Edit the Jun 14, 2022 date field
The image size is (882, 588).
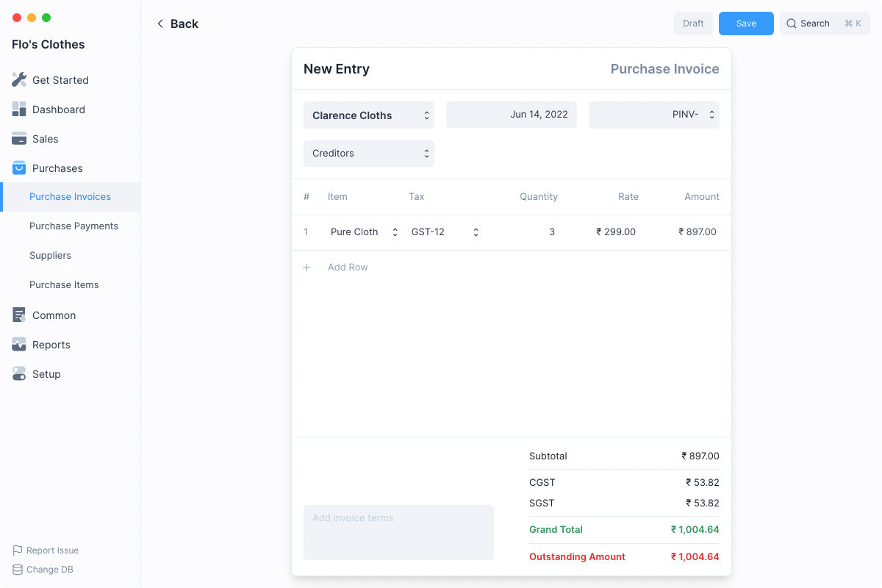(512, 115)
